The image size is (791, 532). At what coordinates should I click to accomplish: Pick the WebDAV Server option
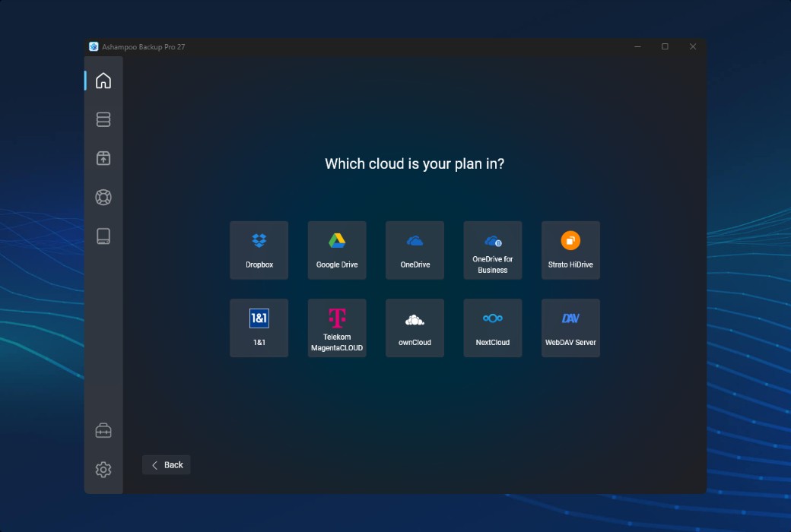[570, 328]
